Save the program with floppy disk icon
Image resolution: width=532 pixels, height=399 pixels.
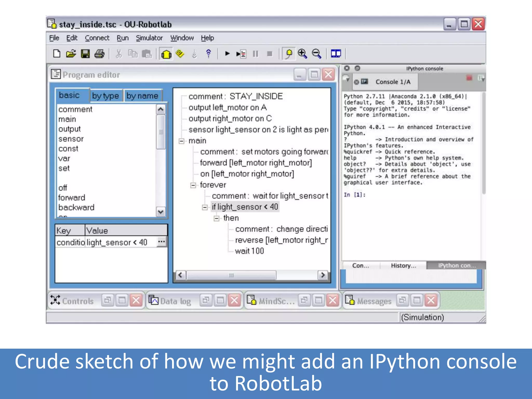pos(85,54)
